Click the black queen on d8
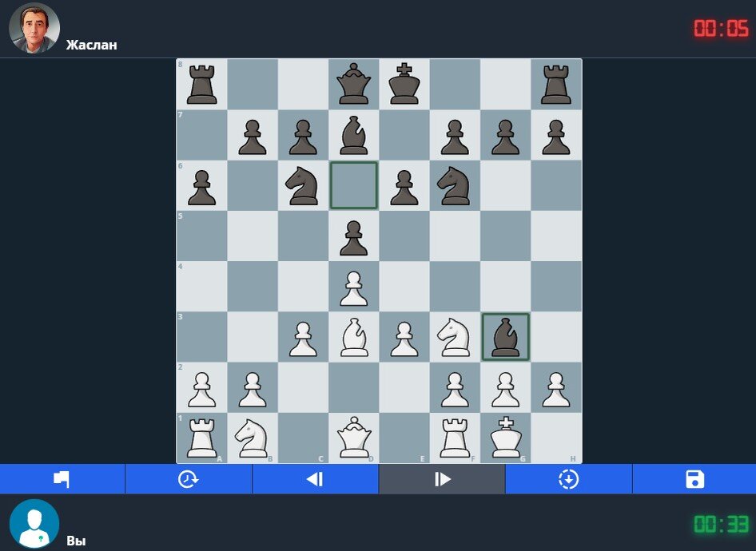 [354, 85]
